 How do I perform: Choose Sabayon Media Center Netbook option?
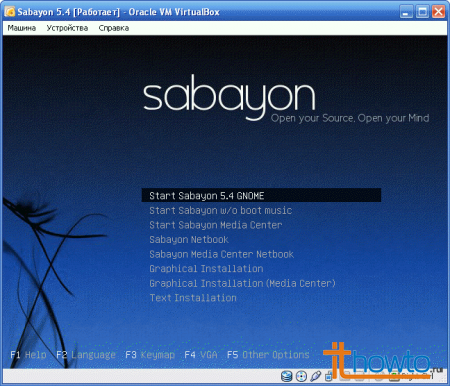click(x=221, y=254)
